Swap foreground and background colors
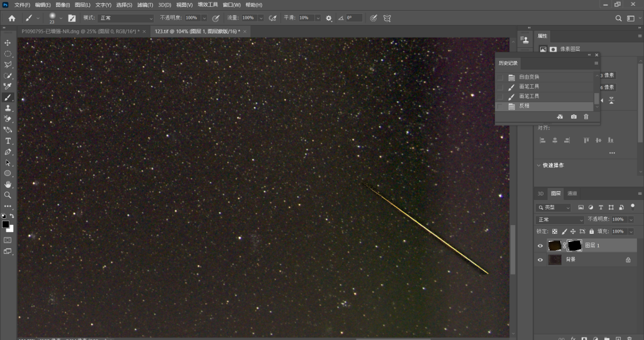This screenshot has height=340, width=644. click(x=12, y=216)
